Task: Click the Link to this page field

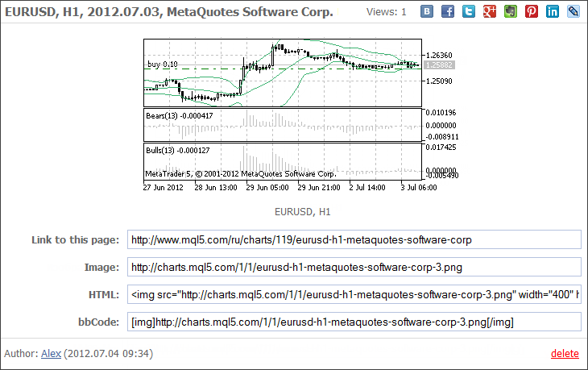Action: point(354,239)
